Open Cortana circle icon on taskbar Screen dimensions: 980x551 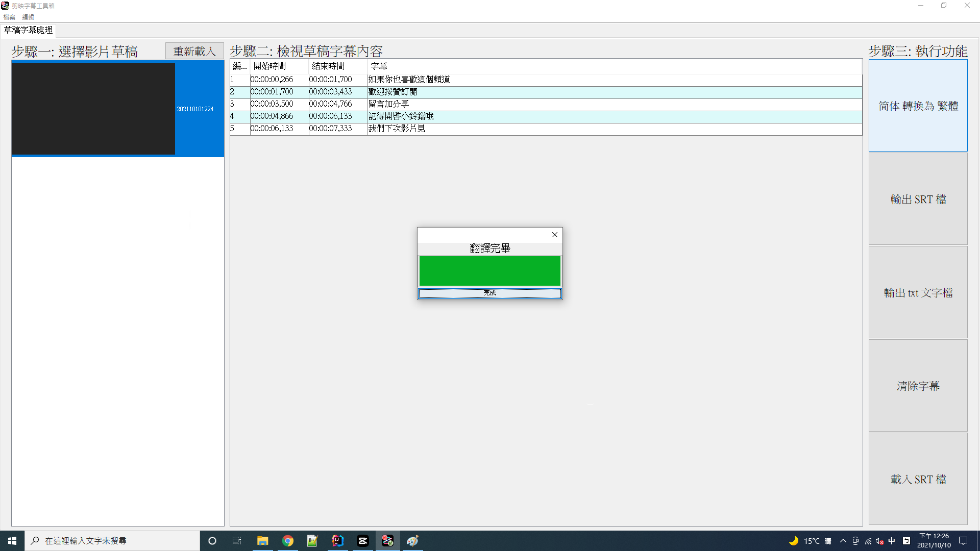point(212,541)
